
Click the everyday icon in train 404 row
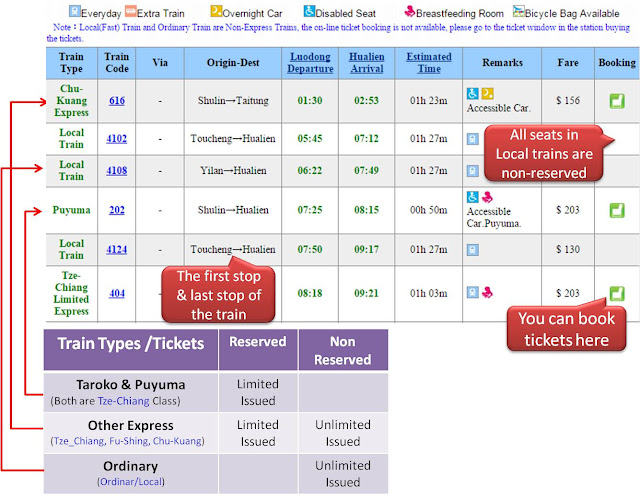click(x=473, y=292)
